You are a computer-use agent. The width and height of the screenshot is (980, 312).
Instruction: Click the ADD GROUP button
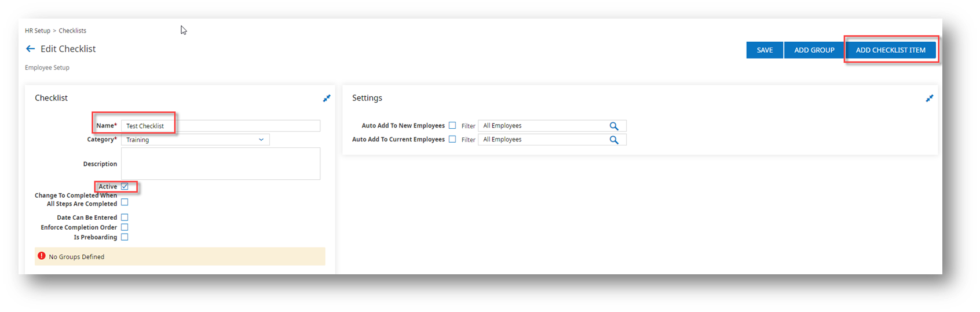(x=814, y=50)
